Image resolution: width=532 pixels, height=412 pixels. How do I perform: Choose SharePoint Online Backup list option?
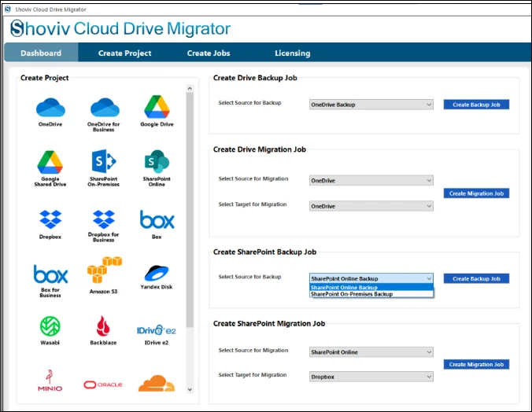pyautogui.click(x=371, y=287)
